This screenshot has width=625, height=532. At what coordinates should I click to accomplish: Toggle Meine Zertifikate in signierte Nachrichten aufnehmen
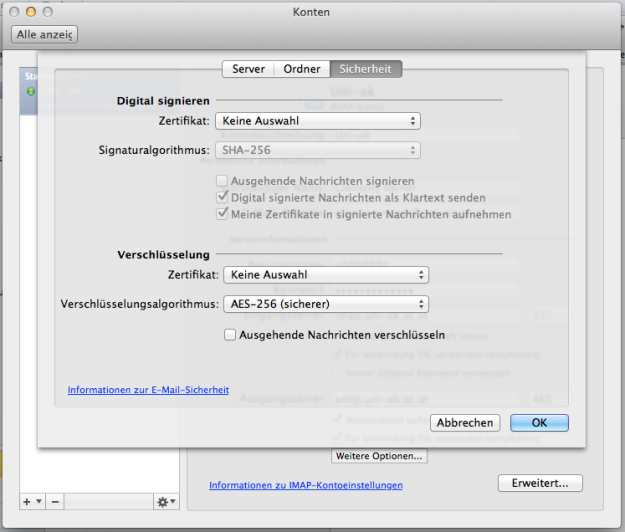(222, 214)
